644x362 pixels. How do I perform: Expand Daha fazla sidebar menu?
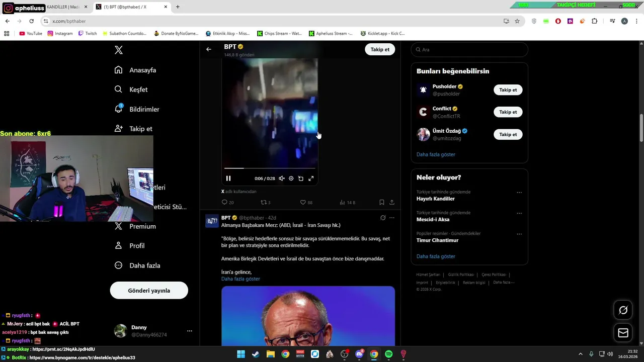pyautogui.click(x=137, y=265)
